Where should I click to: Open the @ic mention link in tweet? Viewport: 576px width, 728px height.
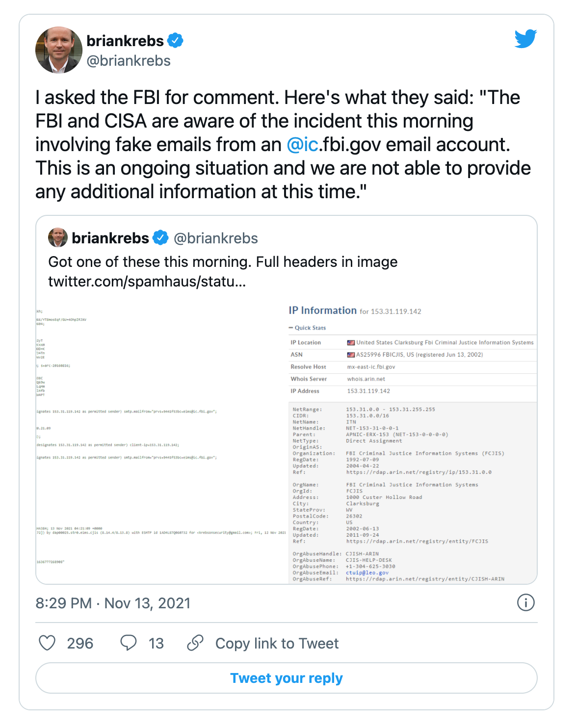coord(303,145)
